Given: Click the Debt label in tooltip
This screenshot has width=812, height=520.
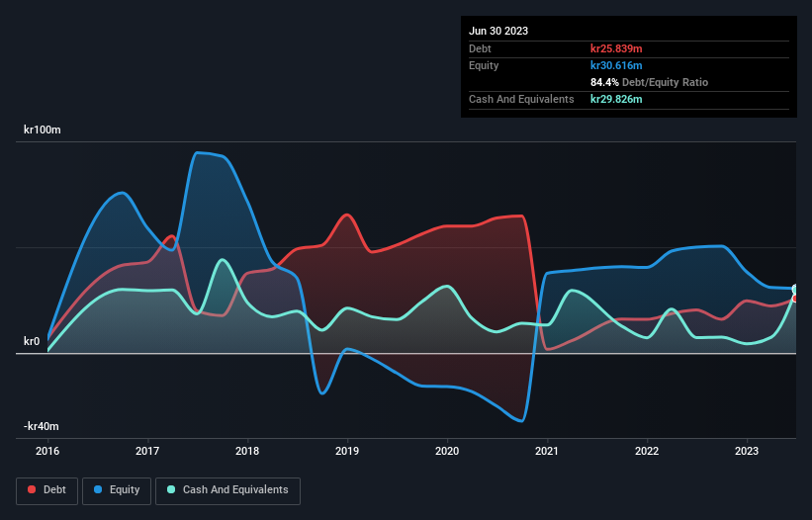Looking at the screenshot, I should coord(480,48).
